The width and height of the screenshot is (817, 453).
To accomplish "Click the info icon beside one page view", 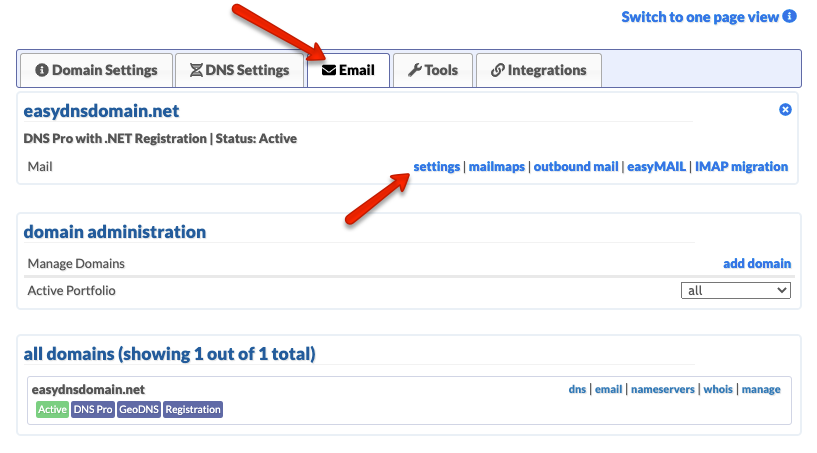I will coord(789,16).
